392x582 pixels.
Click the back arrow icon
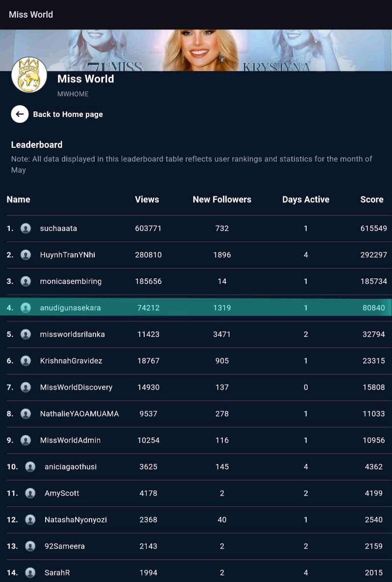(x=20, y=114)
